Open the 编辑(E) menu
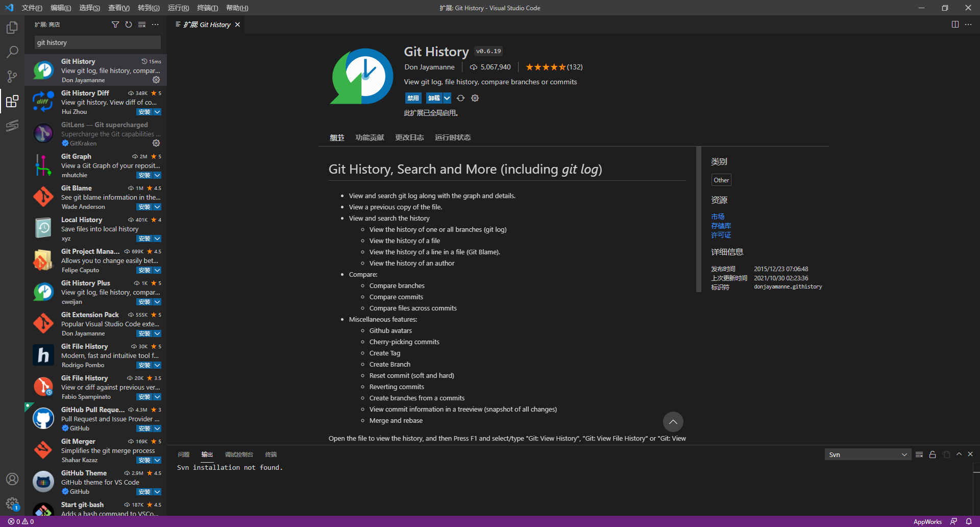This screenshot has width=980, height=527. pyautogui.click(x=61, y=8)
